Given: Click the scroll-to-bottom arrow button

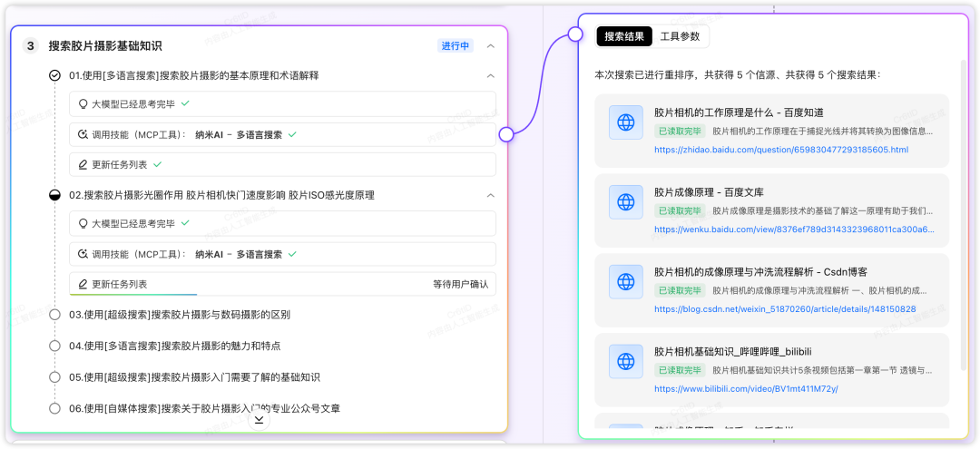Looking at the screenshot, I should [x=259, y=420].
